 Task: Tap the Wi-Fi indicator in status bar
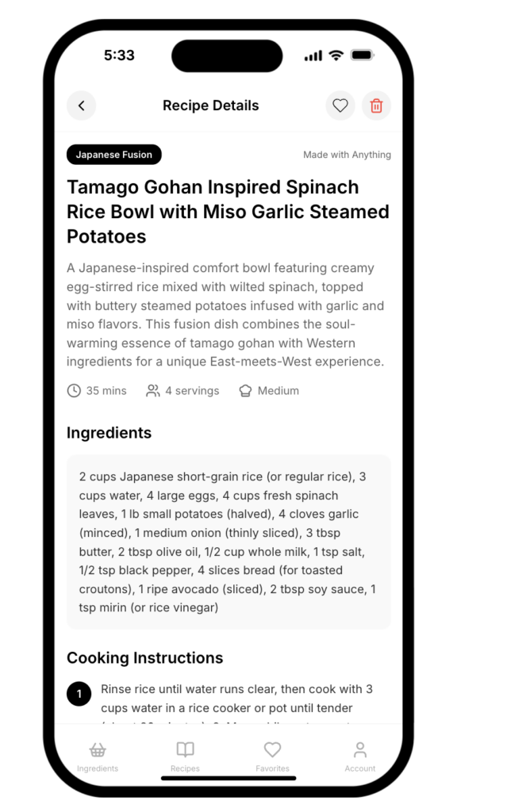tap(335, 56)
